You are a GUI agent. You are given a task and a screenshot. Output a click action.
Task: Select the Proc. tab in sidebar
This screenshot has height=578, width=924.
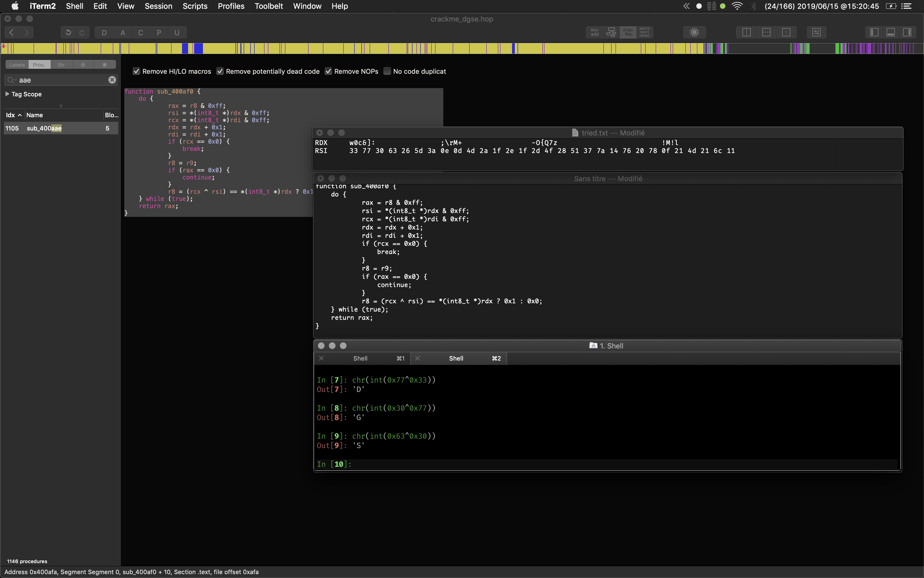click(39, 65)
